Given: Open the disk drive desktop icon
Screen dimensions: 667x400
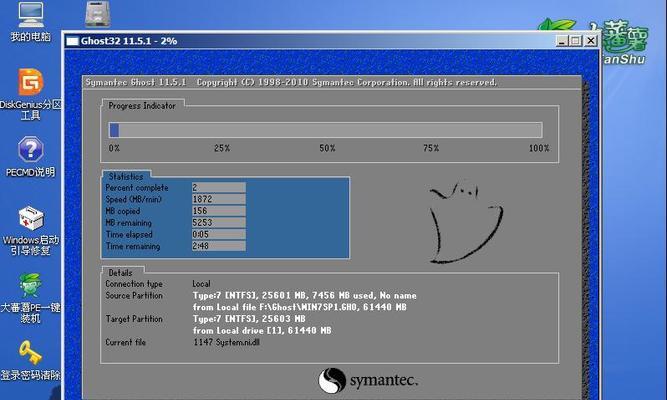Looking at the screenshot, I should pos(97,13).
